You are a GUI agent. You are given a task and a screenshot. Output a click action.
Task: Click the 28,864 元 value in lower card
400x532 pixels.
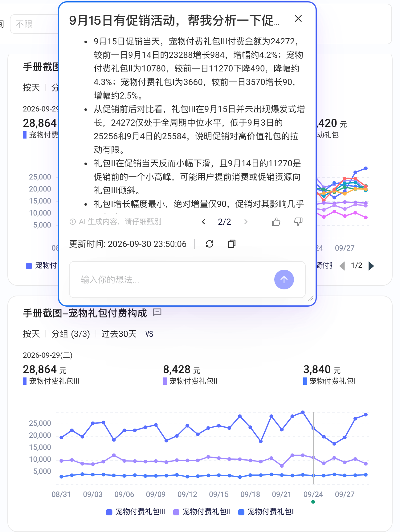[x=45, y=369]
